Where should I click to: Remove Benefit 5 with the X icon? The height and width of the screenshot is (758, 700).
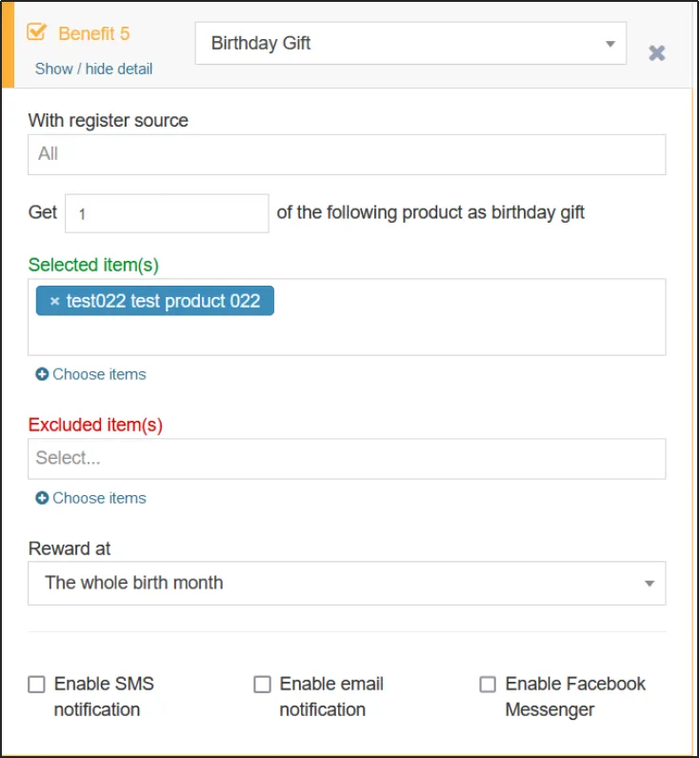(656, 53)
